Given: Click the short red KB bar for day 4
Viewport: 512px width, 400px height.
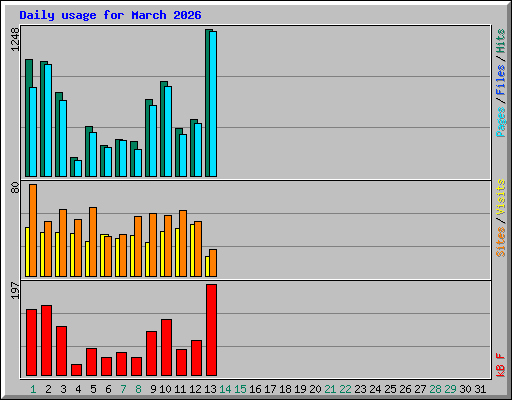Looking at the screenshot, I should pyautogui.click(x=76, y=370).
